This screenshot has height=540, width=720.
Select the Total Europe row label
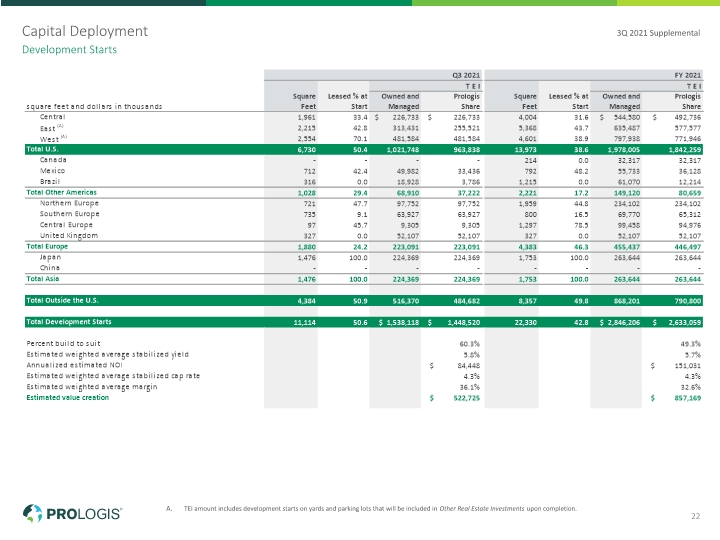click(47, 247)
